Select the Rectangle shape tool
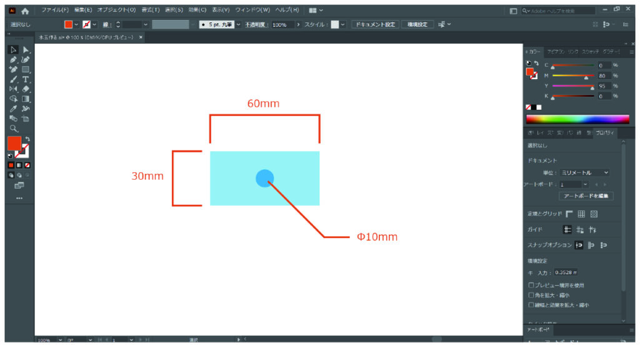Screen dimensions: 640x364 tap(26, 69)
